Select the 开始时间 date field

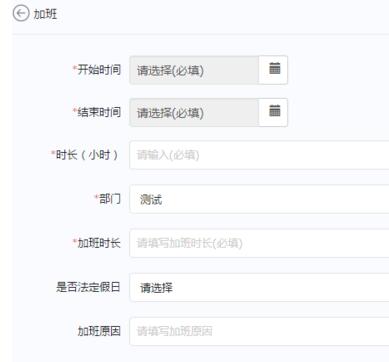(x=194, y=70)
